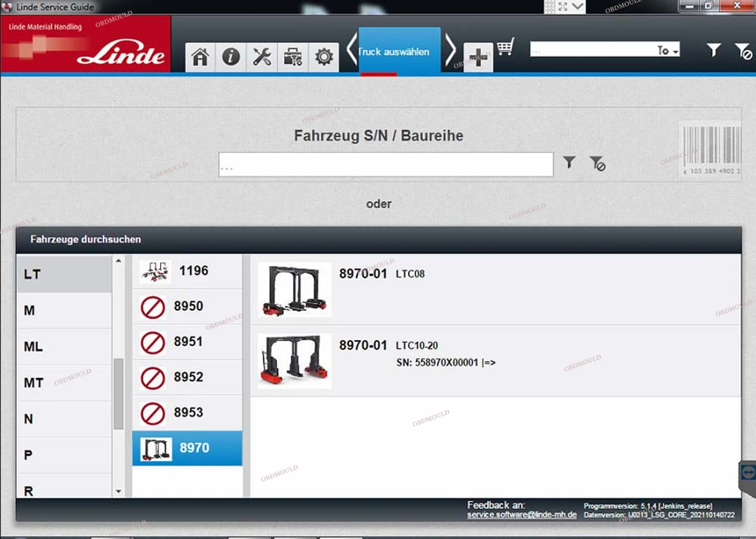Select series 8970

[187, 448]
